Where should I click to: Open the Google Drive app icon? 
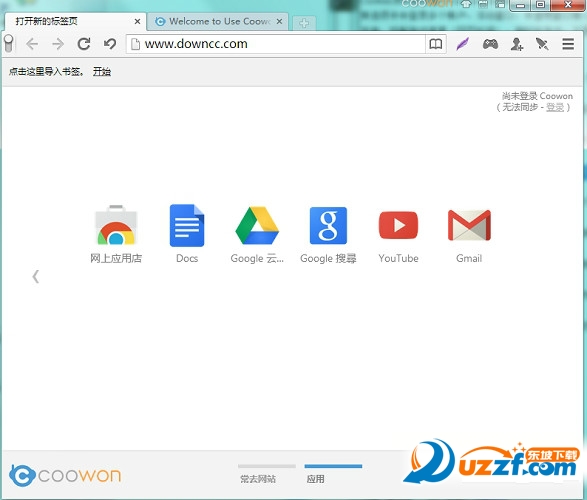(257, 225)
